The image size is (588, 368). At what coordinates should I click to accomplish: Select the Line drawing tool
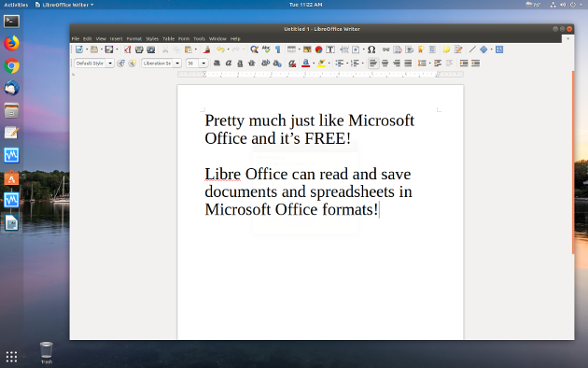coord(472,50)
